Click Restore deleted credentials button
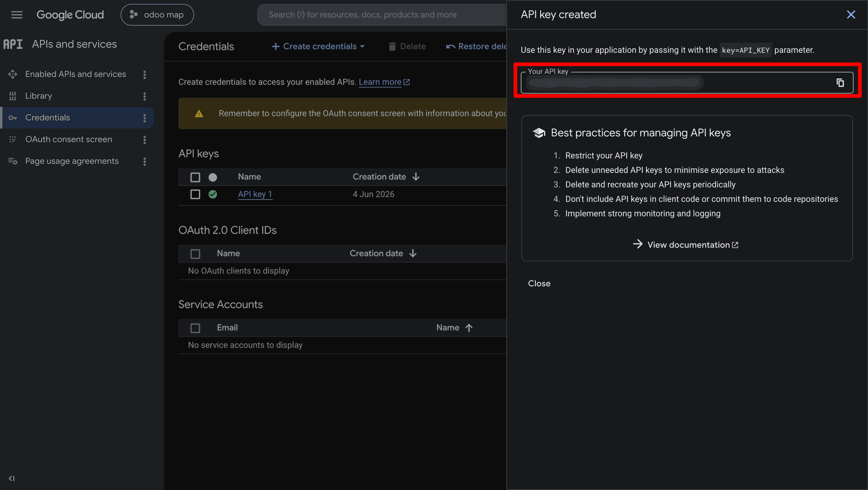Screen dimensions: 868x490 (x=476, y=46)
